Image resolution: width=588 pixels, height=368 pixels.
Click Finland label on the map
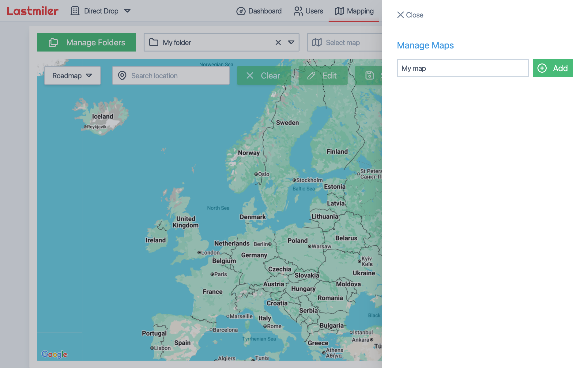tap(337, 151)
